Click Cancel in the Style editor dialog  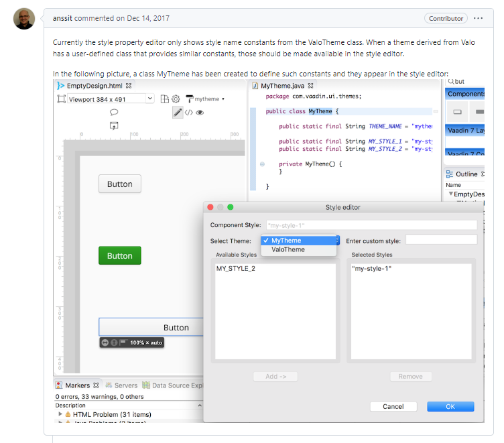point(393,407)
